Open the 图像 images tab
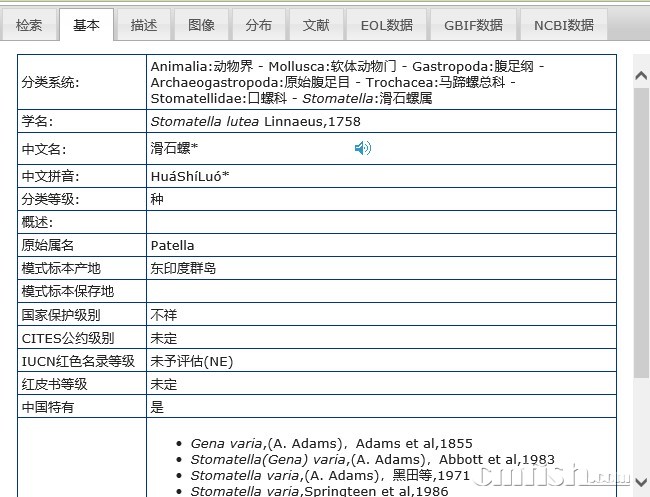 click(x=201, y=26)
